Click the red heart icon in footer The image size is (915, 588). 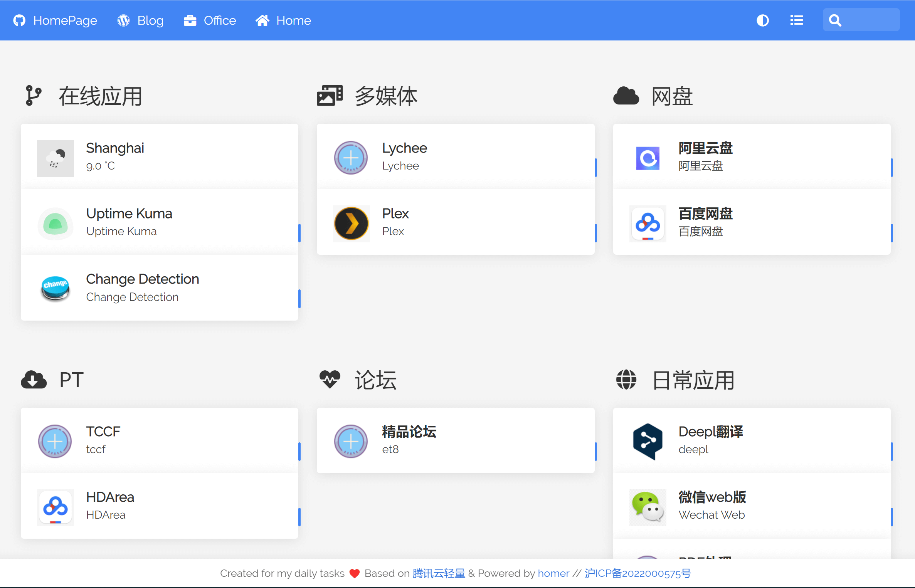pyautogui.click(x=355, y=573)
